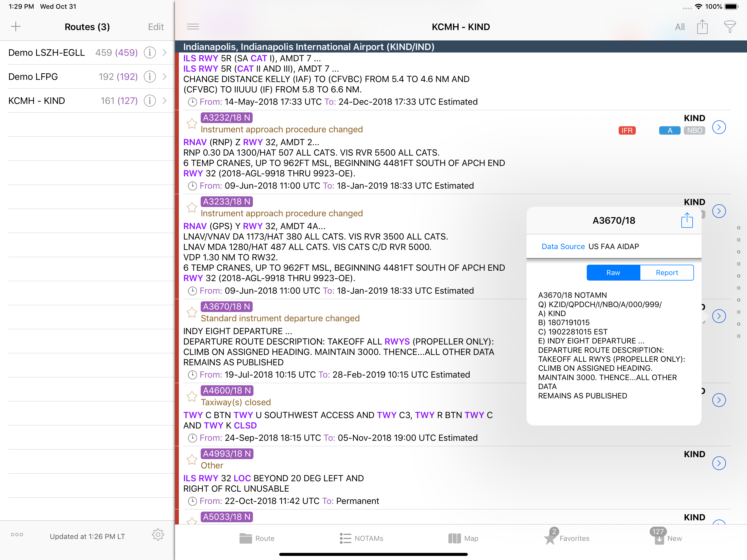Expand details arrow for A3232/18
Screen dimensions: 747x560
pos(719,127)
